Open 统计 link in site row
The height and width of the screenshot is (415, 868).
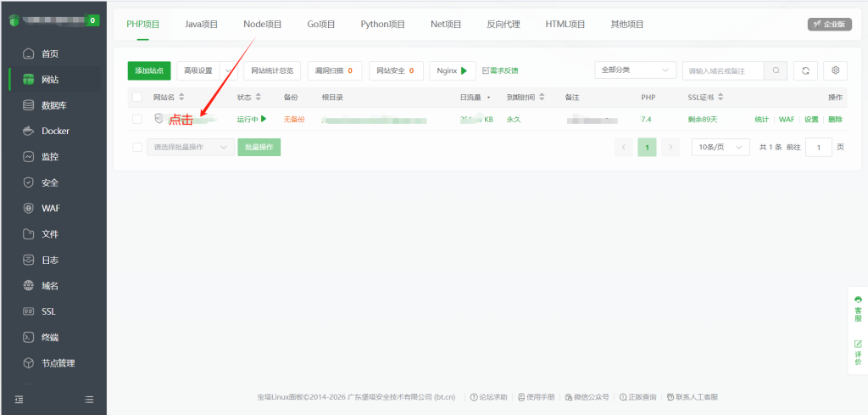point(762,119)
